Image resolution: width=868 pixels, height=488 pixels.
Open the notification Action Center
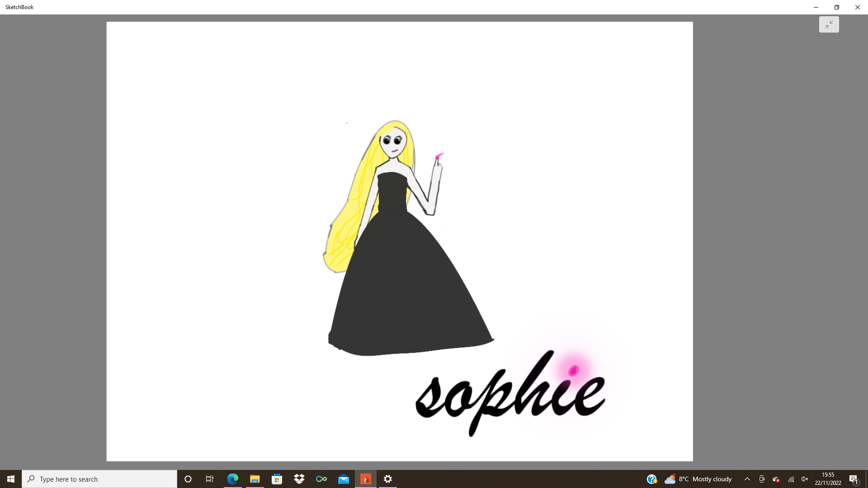(x=854, y=479)
